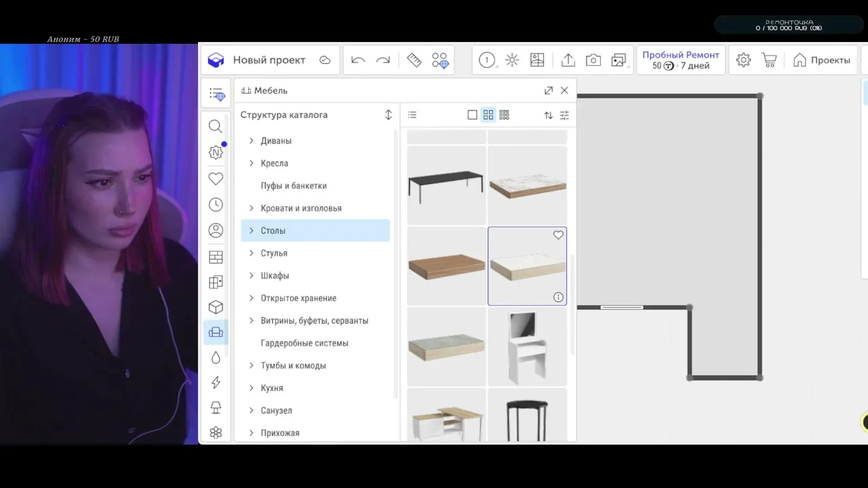
Task: Open the premium objects diamond icon
Action: click(440, 60)
